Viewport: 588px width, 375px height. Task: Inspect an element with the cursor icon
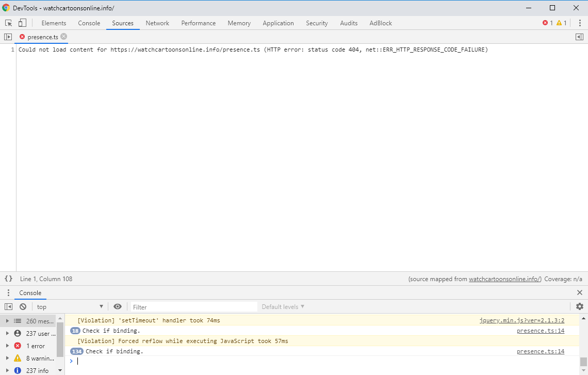[8, 23]
